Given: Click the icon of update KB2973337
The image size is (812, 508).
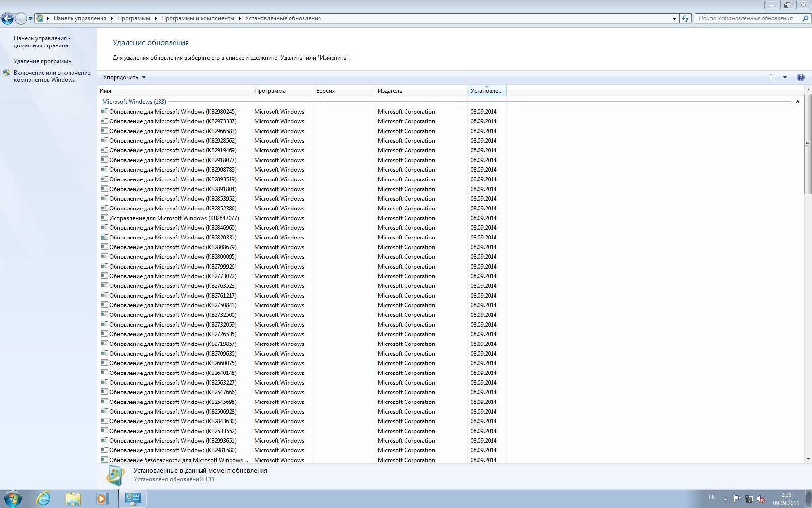Looking at the screenshot, I should coord(104,121).
